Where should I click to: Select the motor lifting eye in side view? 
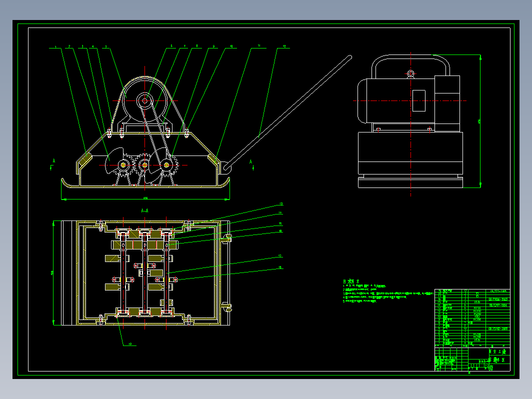click(410, 73)
